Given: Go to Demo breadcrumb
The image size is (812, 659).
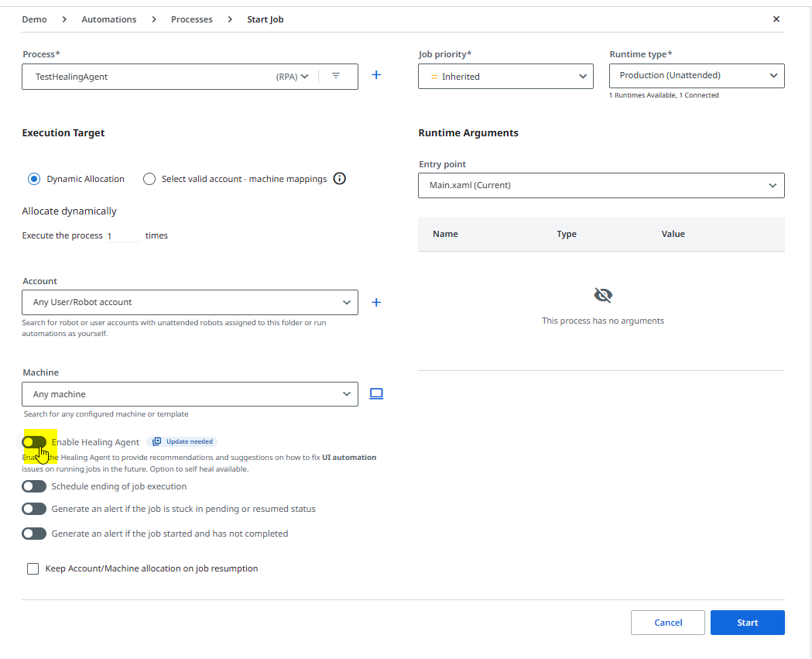Looking at the screenshot, I should 34,19.
